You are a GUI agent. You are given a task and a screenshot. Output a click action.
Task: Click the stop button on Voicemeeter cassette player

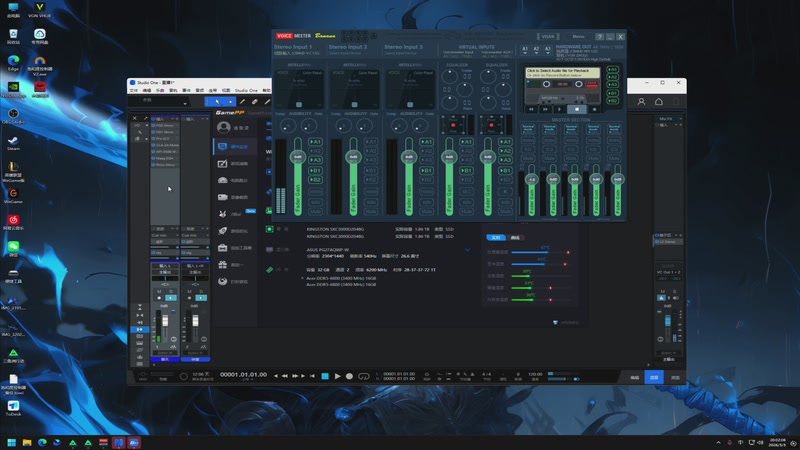577,109
